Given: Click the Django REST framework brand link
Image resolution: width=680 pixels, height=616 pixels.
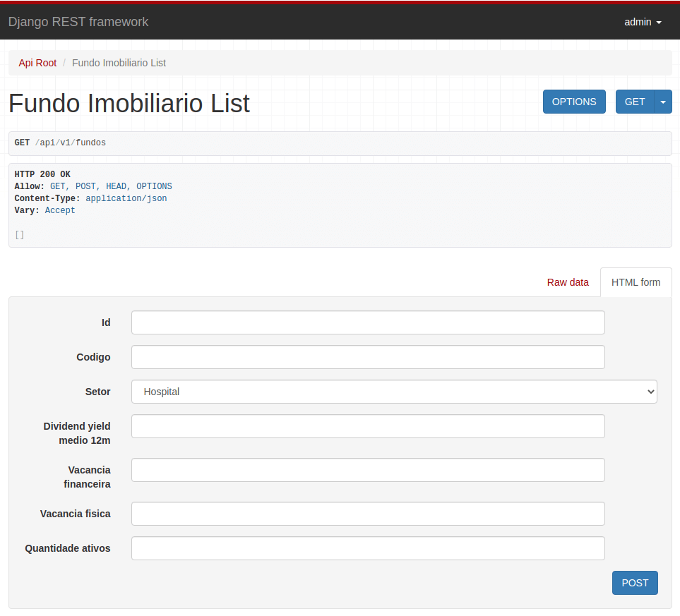Looking at the screenshot, I should [78, 22].
